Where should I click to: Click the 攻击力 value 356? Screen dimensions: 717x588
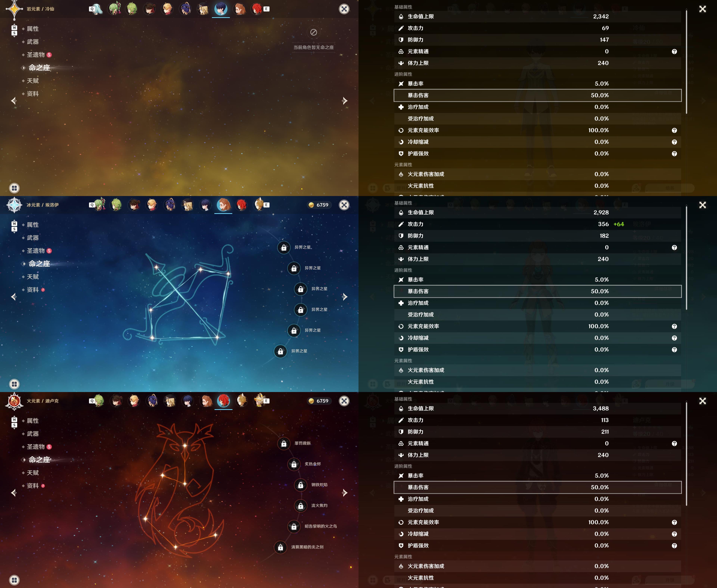(603, 224)
